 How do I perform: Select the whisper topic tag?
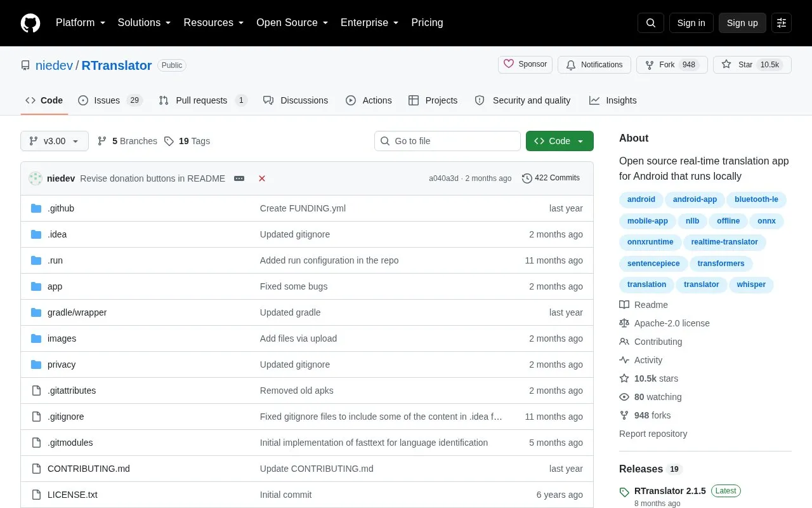coord(751,284)
